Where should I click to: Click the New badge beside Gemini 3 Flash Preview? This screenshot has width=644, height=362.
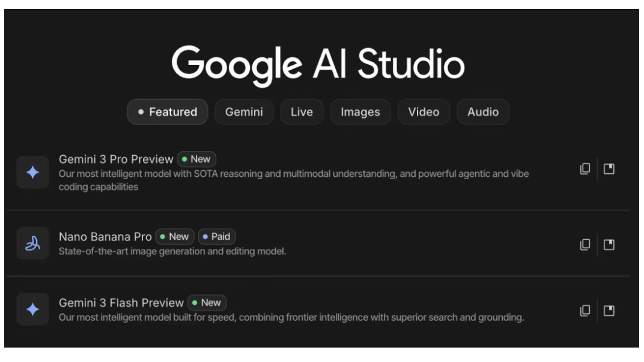coord(207,302)
